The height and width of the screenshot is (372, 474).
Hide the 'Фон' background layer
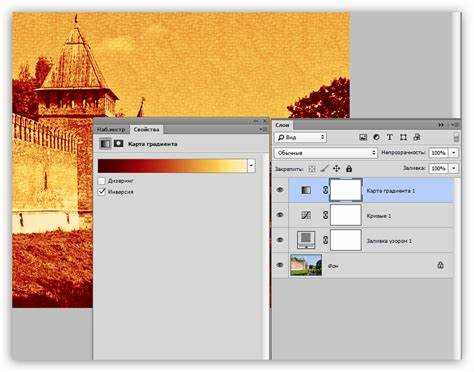280,265
